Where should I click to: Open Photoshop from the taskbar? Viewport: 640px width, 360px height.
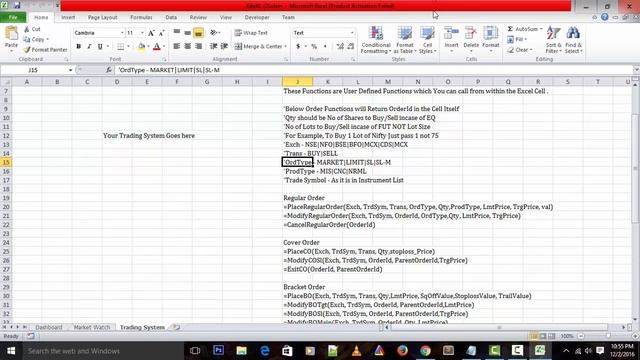[218, 351]
